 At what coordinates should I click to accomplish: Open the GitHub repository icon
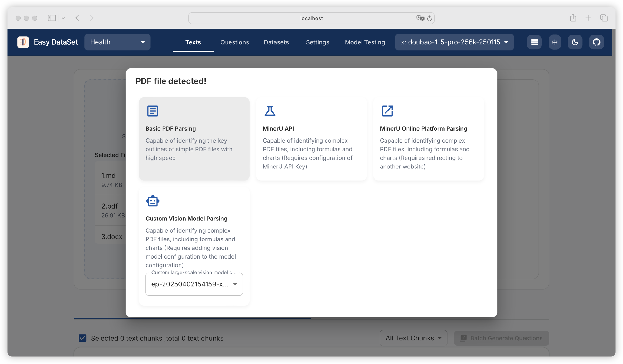pos(596,42)
